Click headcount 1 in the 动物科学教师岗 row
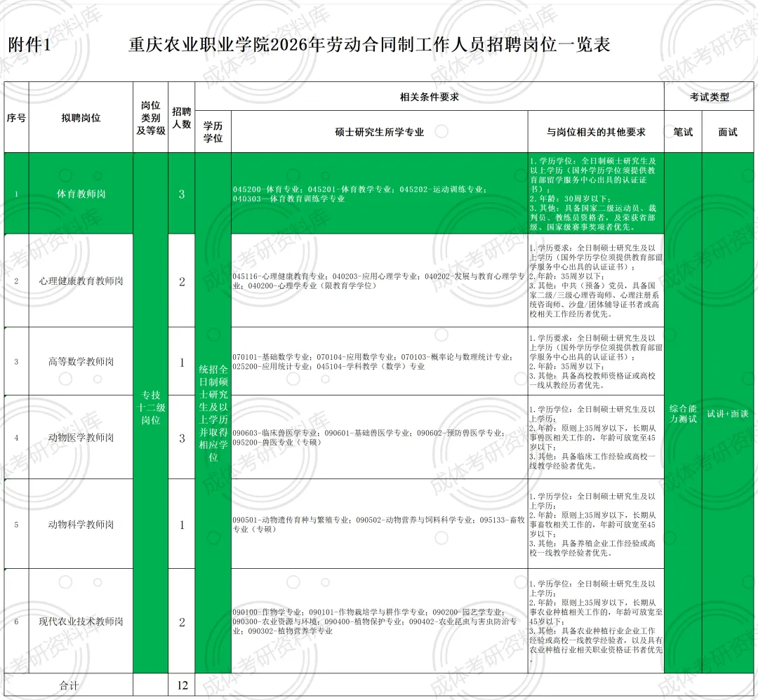Viewport: 758px width, 700px height. click(x=182, y=525)
